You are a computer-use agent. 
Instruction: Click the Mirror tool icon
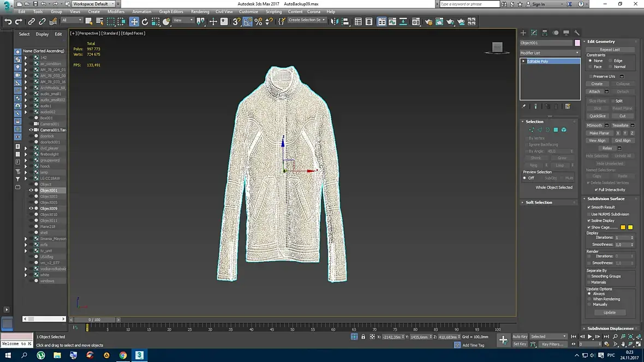coord(335,22)
